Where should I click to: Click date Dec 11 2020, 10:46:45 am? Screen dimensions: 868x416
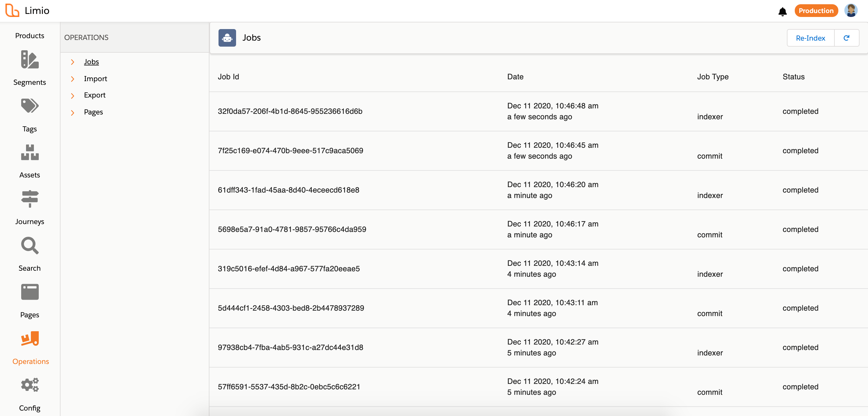(x=553, y=145)
